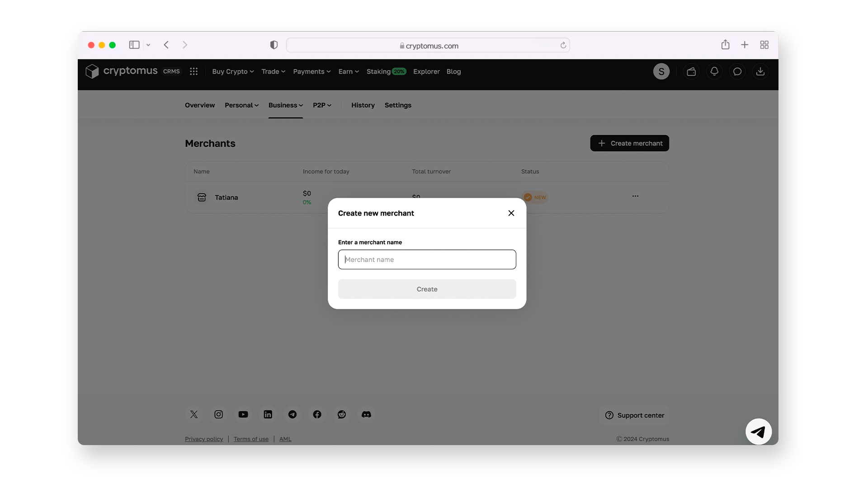This screenshot has width=868, height=488.
Task: Expand the Business dropdown menu
Action: [285, 105]
